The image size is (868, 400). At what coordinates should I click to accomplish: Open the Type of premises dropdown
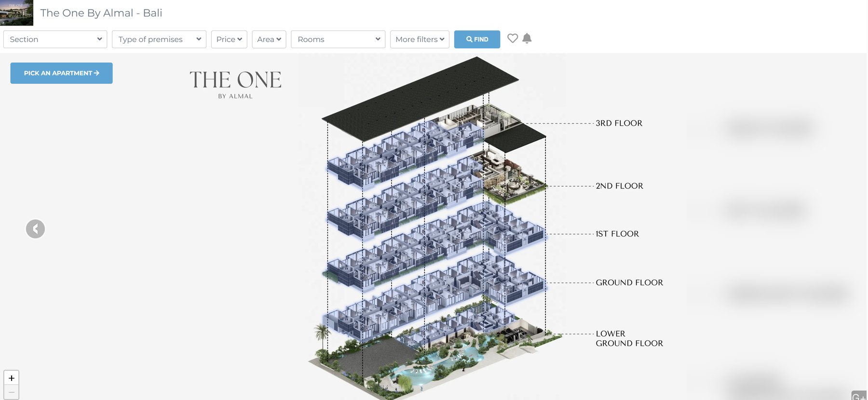click(159, 40)
